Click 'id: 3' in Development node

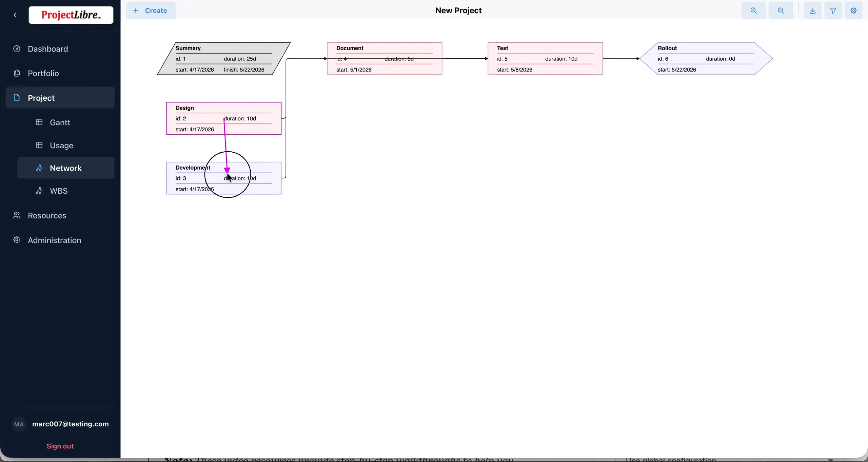pos(181,178)
